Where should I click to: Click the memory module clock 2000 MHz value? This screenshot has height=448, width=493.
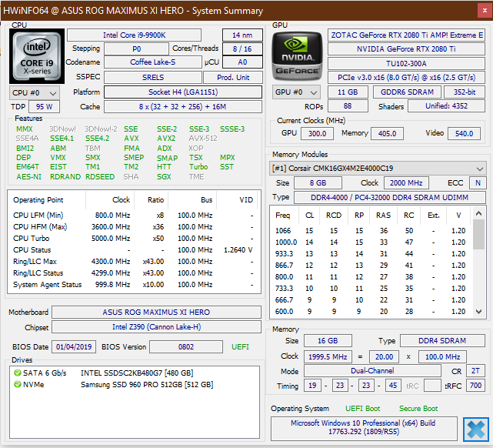click(406, 183)
